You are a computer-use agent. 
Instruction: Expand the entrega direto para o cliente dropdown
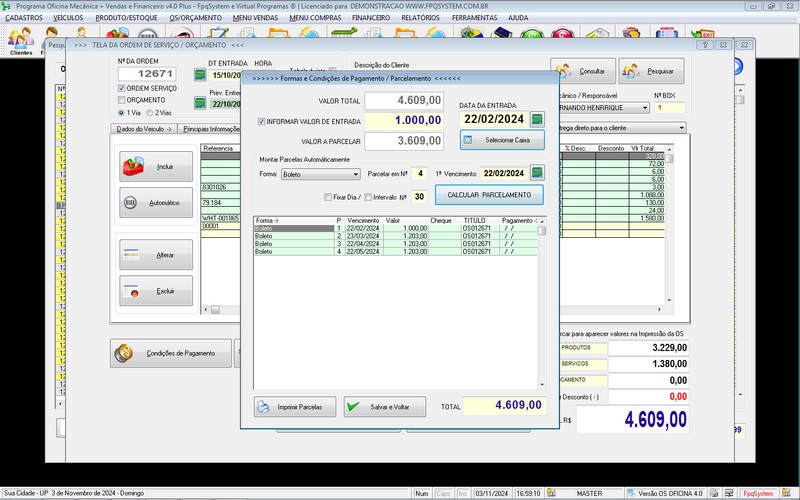[x=681, y=128]
